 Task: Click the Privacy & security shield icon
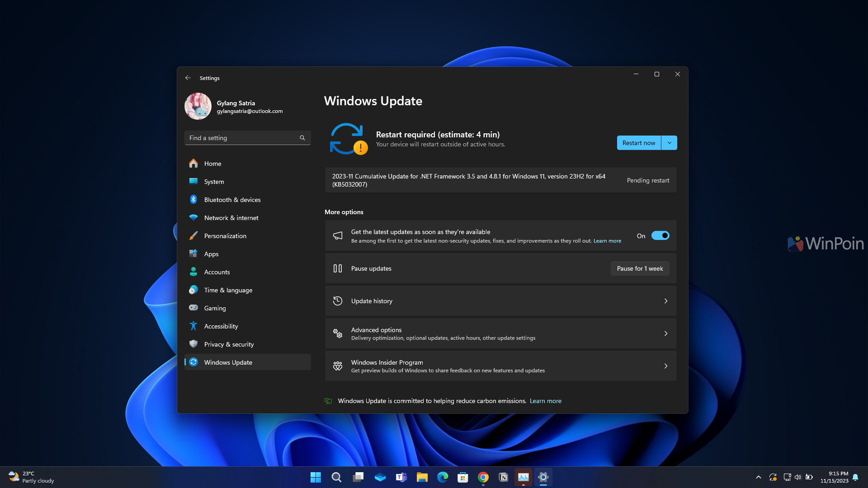pyautogui.click(x=193, y=344)
